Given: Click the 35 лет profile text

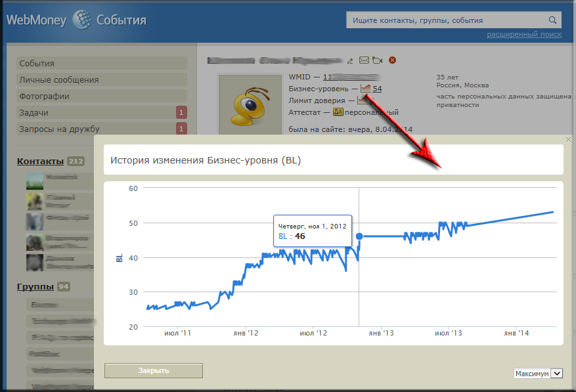Looking at the screenshot, I should coord(447,77).
